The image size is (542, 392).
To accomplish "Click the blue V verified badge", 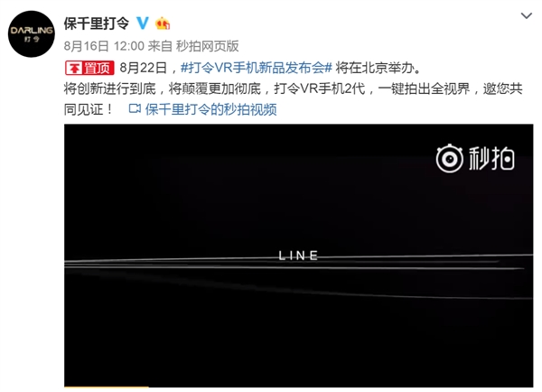I will [142, 23].
